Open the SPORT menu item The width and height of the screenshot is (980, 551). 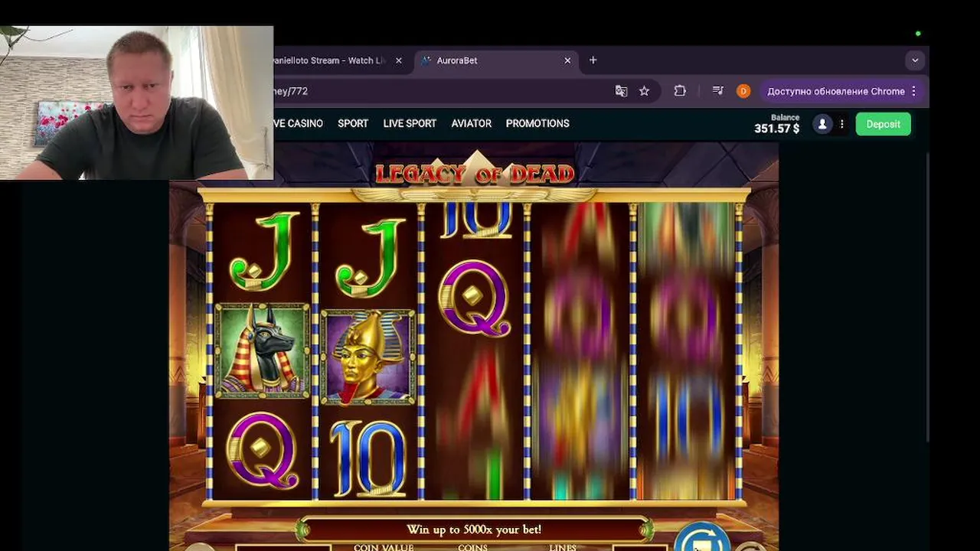click(x=353, y=123)
